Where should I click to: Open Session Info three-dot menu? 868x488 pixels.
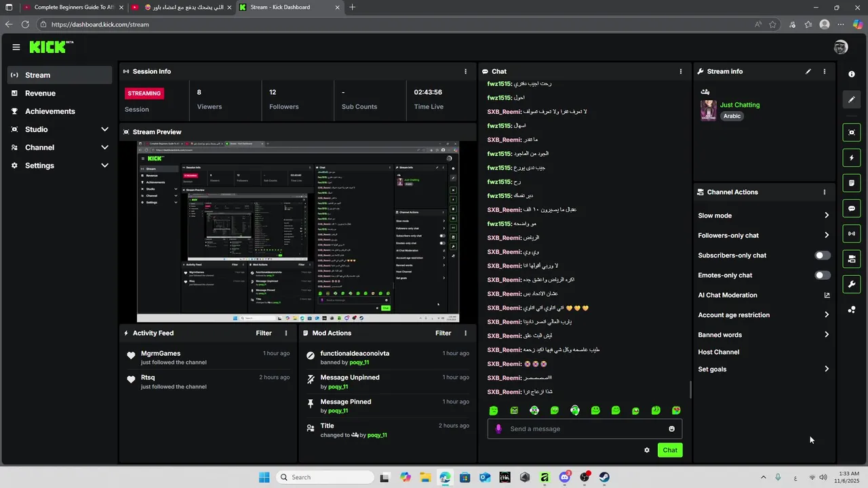(465, 71)
